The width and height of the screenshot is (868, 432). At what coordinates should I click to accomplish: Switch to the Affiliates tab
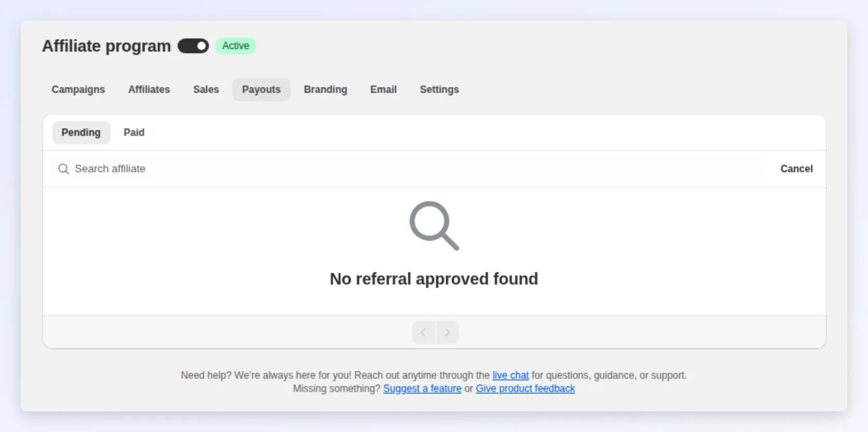point(149,89)
